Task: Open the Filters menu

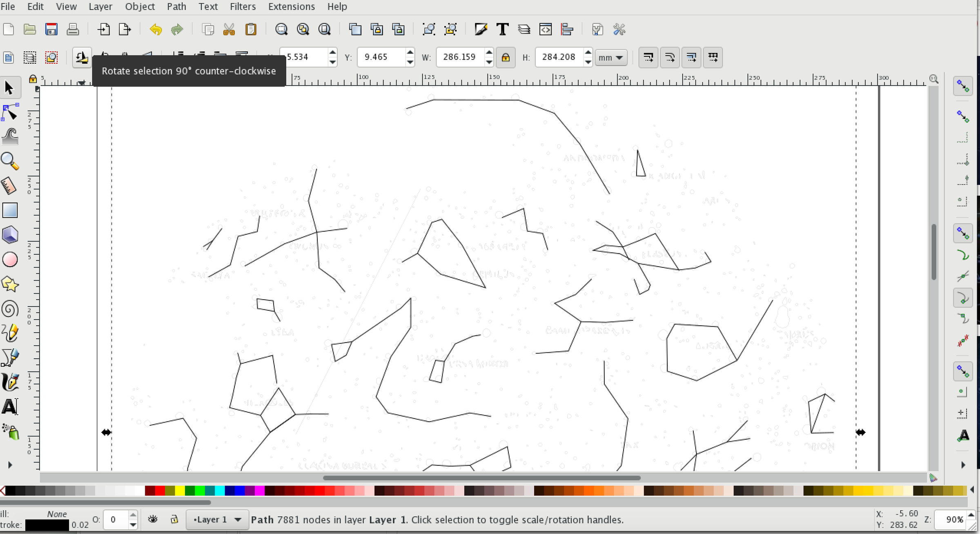Action: pyautogui.click(x=243, y=7)
